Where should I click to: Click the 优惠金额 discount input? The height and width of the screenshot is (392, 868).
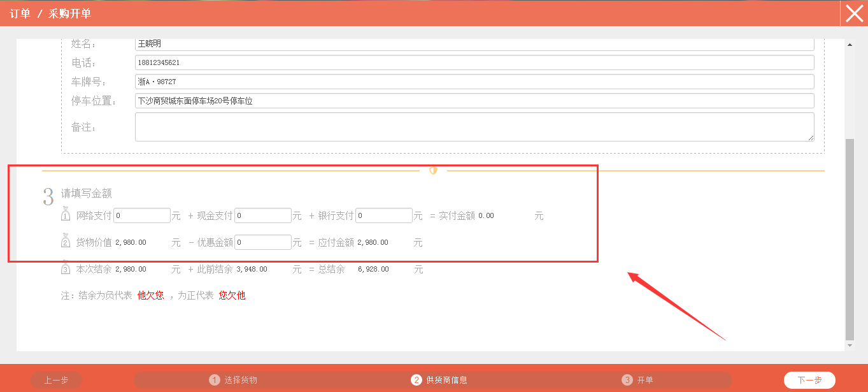262,242
